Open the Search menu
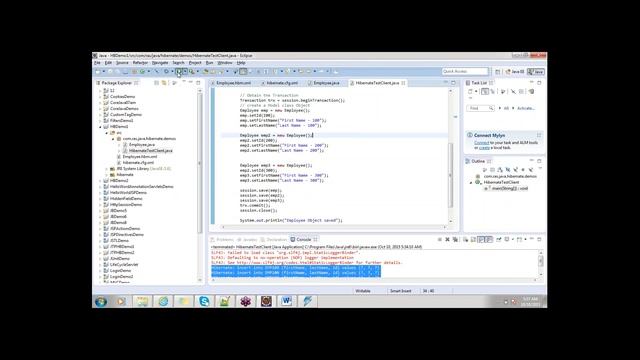640x360 pixels. 178,63
